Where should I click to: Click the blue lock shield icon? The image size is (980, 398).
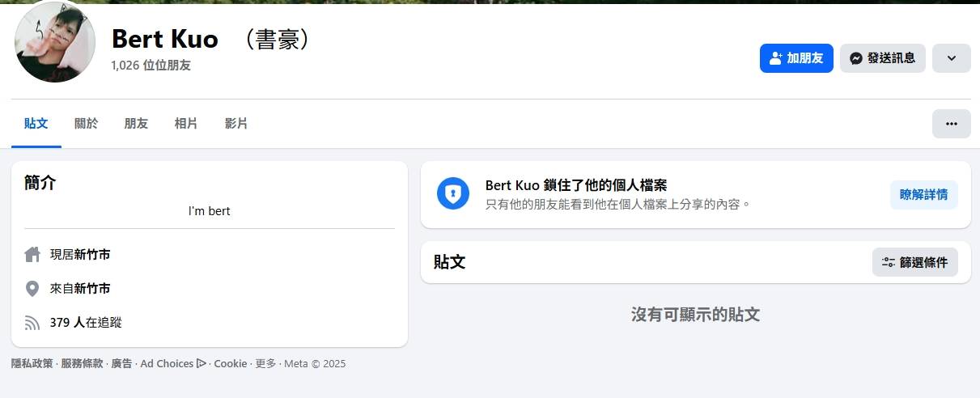coord(453,194)
